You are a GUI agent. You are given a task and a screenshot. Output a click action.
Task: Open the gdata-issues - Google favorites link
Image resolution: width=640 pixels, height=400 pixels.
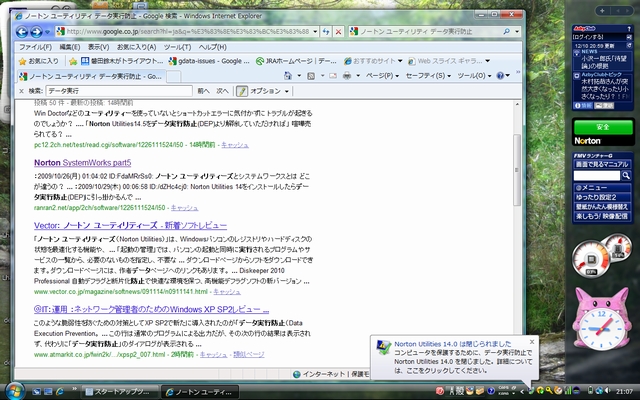[209, 61]
